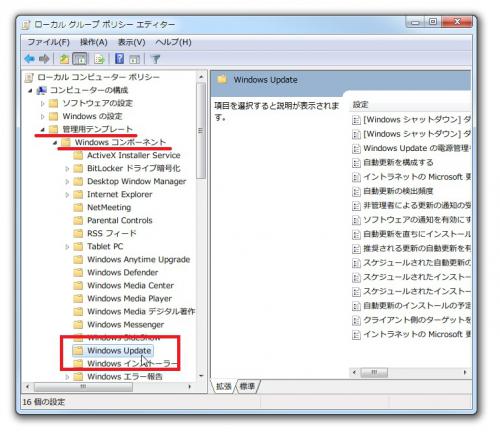Image resolution: width=500 pixels, height=438 pixels.
Task: Toggle the Show/Hide console tree icon
Action: [x=80, y=59]
